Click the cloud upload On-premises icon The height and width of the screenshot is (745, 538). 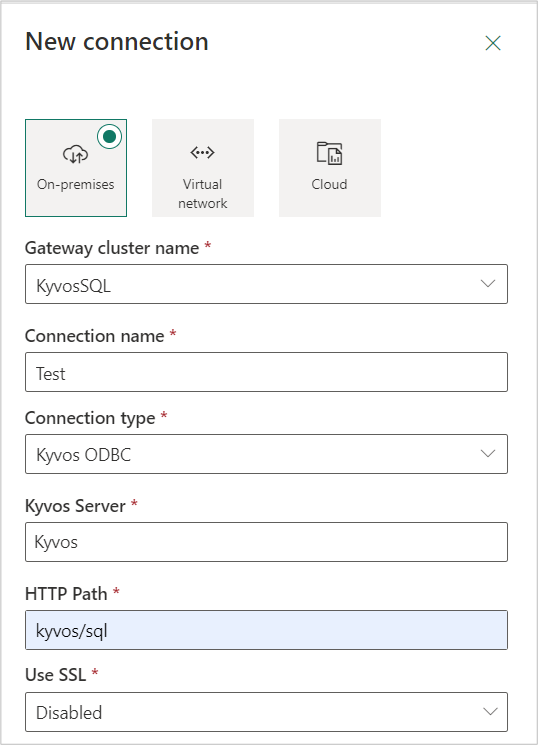76,154
